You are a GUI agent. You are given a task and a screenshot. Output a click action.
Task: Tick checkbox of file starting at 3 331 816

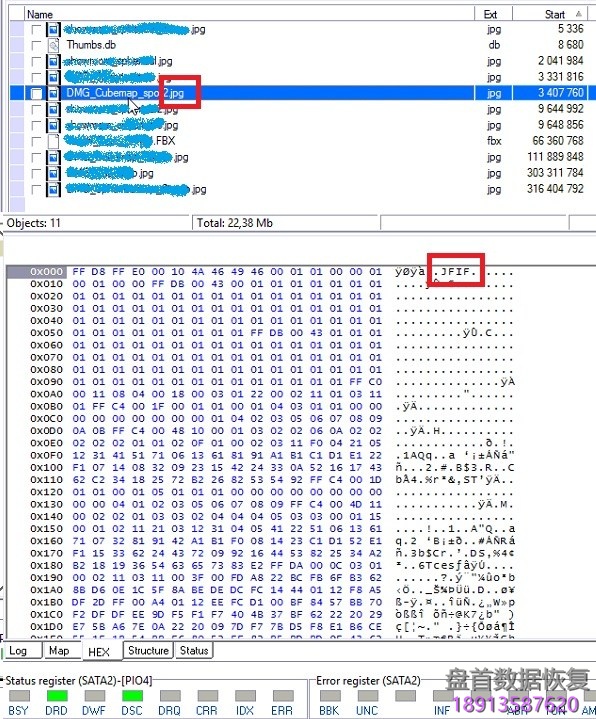click(x=36, y=77)
